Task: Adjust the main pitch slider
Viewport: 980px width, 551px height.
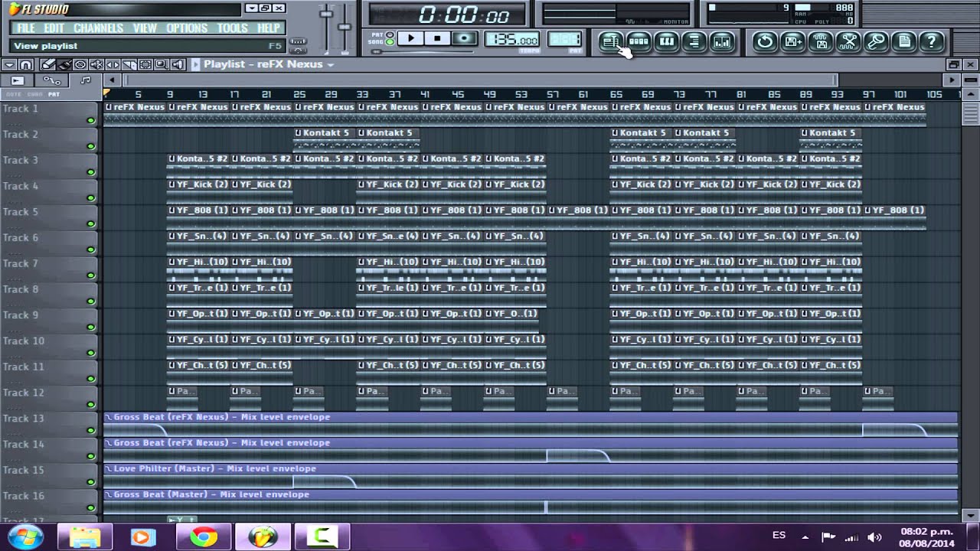Action: [345, 28]
